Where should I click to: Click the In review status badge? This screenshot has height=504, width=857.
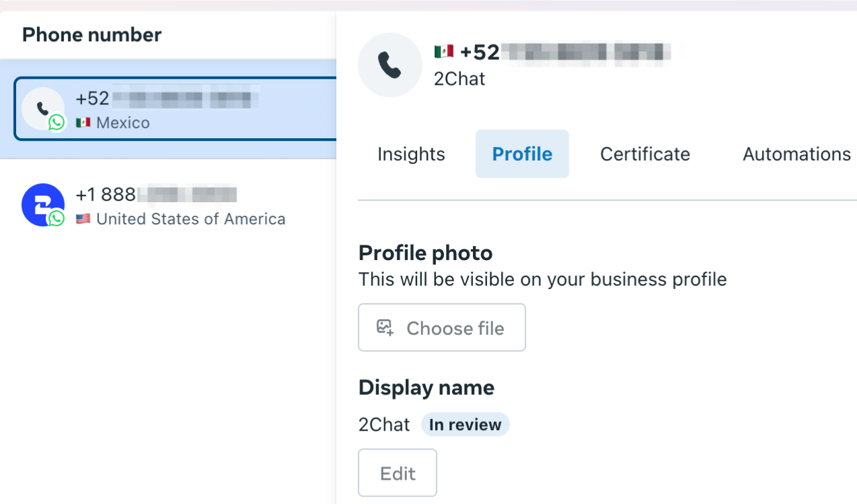coord(465,424)
